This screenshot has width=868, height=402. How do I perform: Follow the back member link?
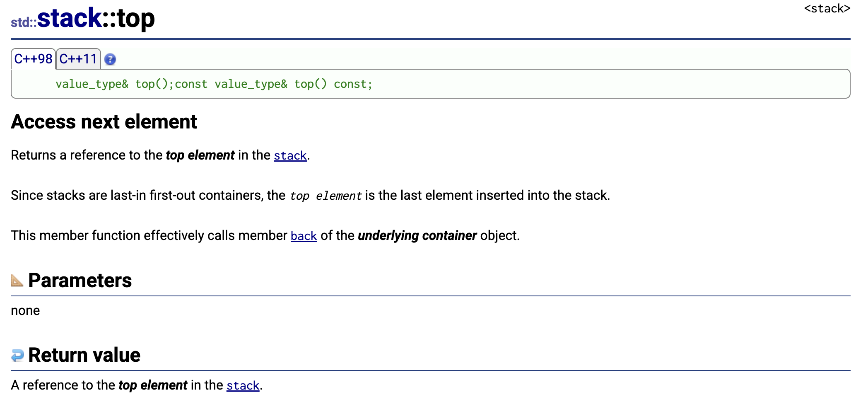click(x=304, y=236)
